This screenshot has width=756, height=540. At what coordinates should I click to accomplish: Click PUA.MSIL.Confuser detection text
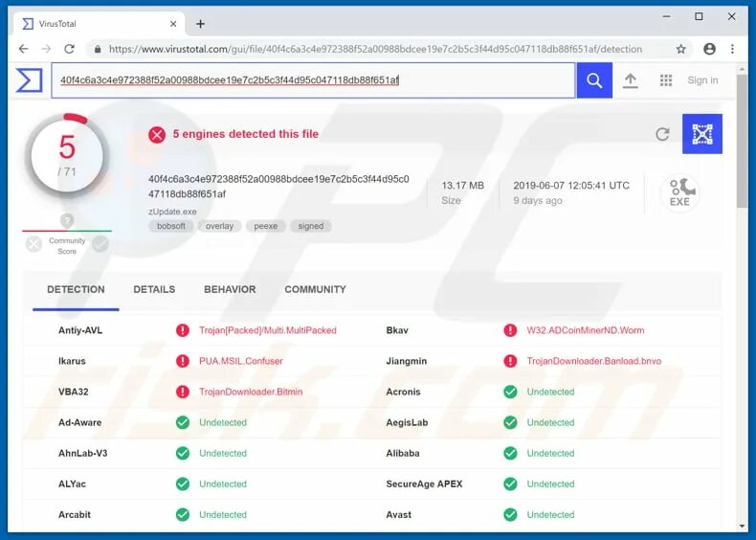[x=240, y=361]
